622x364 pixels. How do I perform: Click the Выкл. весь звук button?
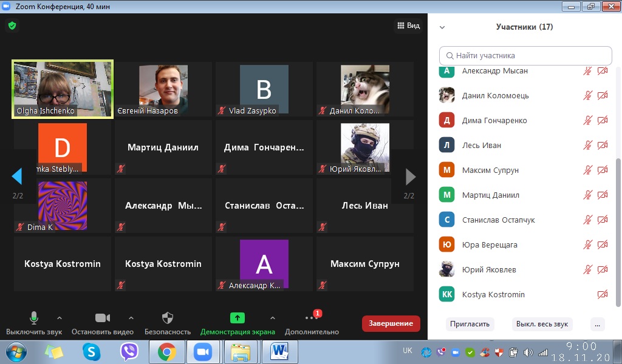(x=542, y=324)
